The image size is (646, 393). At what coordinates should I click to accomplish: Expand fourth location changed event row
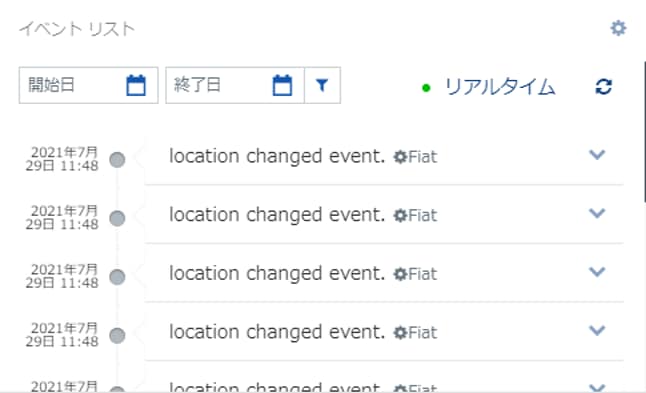pos(597,330)
